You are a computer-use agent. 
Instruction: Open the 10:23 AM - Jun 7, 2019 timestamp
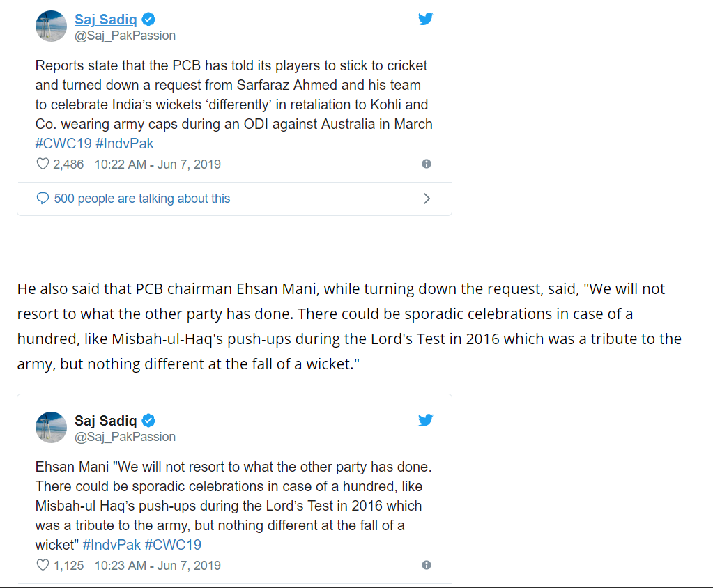[158, 565]
